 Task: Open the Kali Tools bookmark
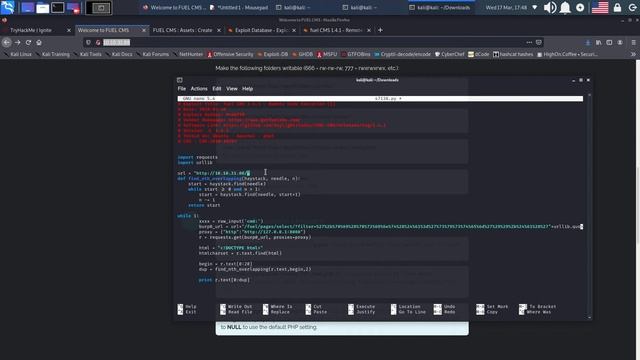(x=87, y=54)
